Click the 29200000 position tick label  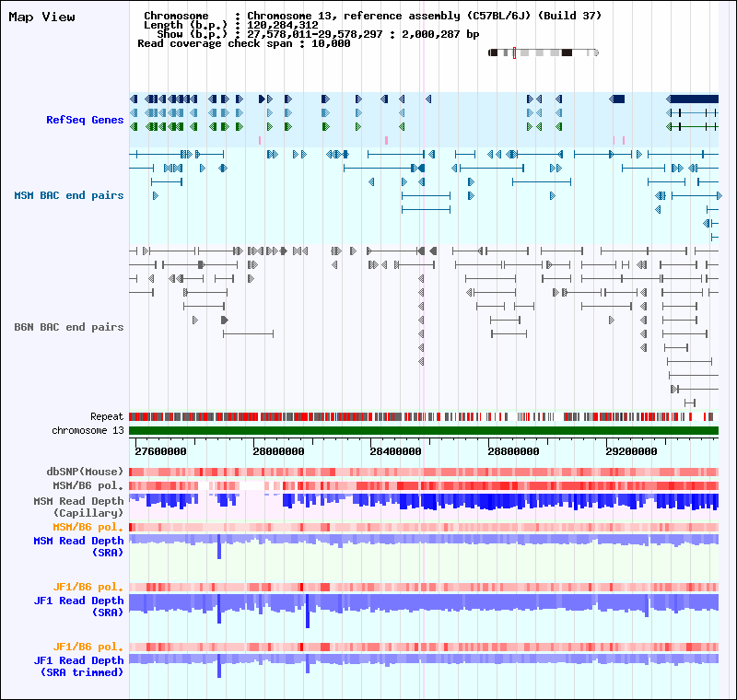click(631, 451)
